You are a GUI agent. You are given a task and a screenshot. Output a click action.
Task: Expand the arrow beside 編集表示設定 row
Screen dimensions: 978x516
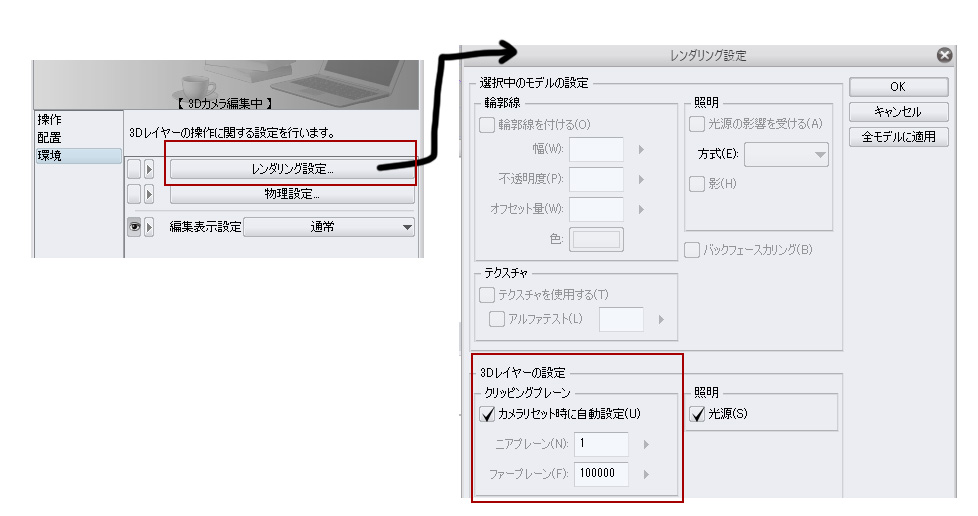(149, 226)
